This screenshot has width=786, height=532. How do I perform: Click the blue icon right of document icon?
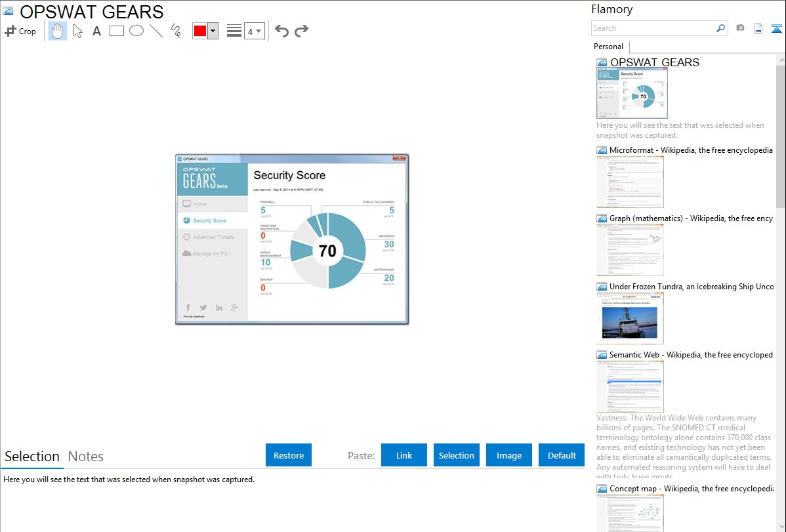point(776,28)
